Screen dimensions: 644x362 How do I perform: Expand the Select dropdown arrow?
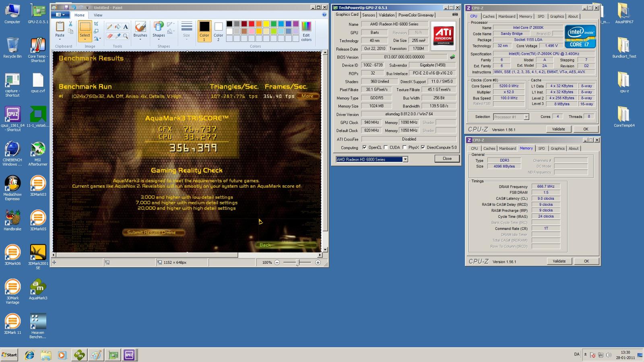85,39
